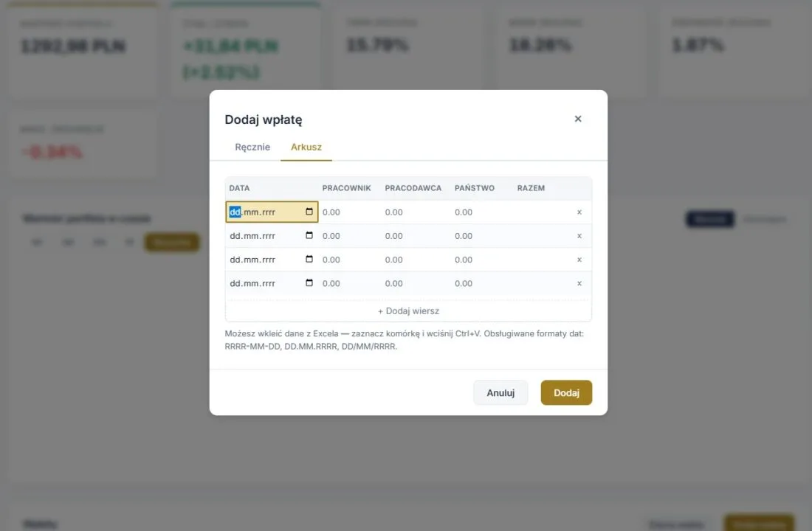Image resolution: width=812 pixels, height=531 pixels.
Task: Close the Dodaj wpłatę dialog
Action: 578,119
